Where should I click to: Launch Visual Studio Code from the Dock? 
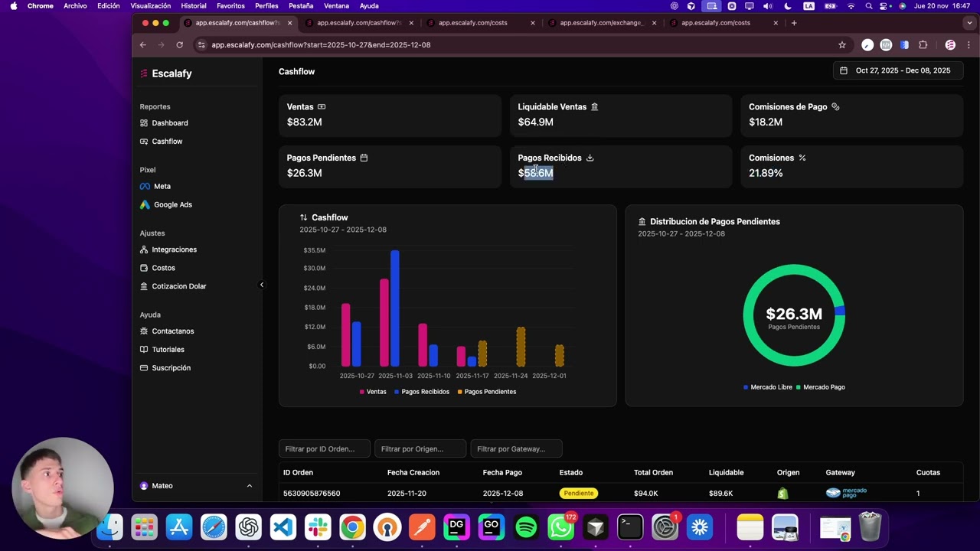click(x=283, y=527)
